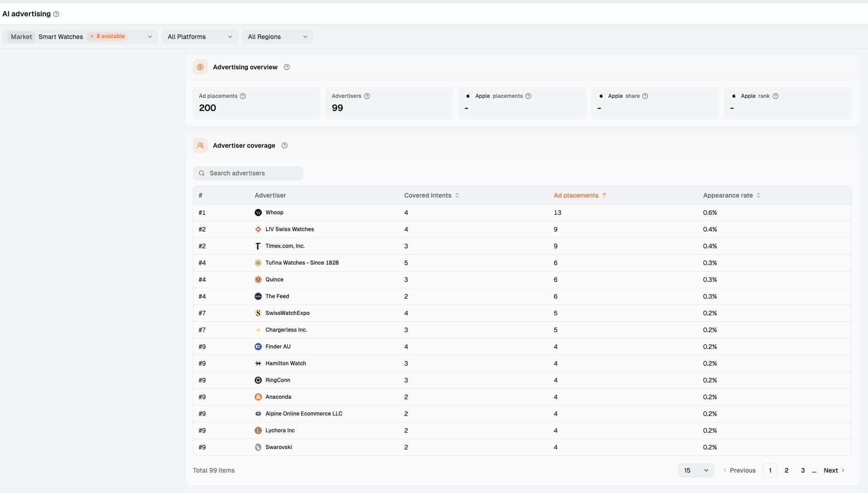This screenshot has height=493, width=868.
Task: Sort by Covered intents column
Action: point(431,195)
